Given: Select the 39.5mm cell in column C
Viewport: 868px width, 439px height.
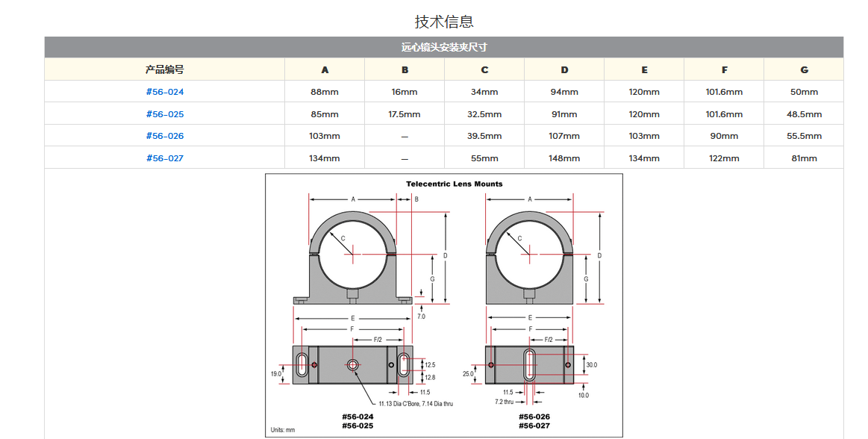Looking at the screenshot, I should (484, 136).
